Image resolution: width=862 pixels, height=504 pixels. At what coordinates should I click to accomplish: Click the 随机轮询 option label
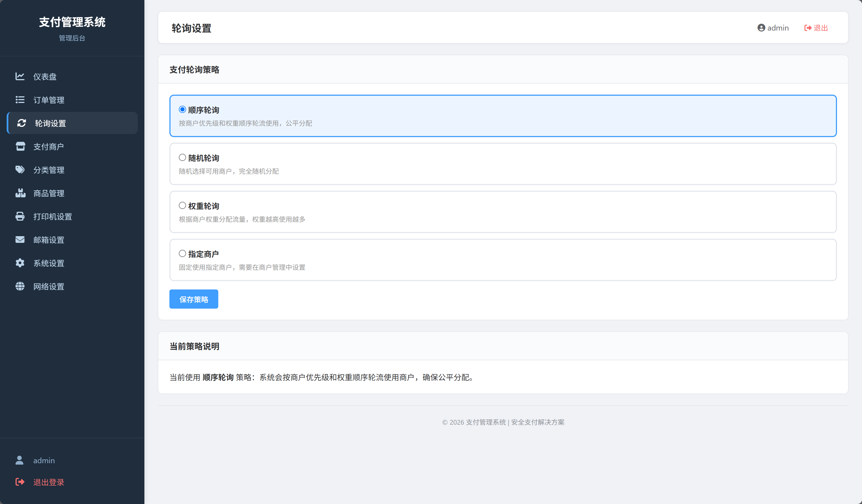click(204, 158)
